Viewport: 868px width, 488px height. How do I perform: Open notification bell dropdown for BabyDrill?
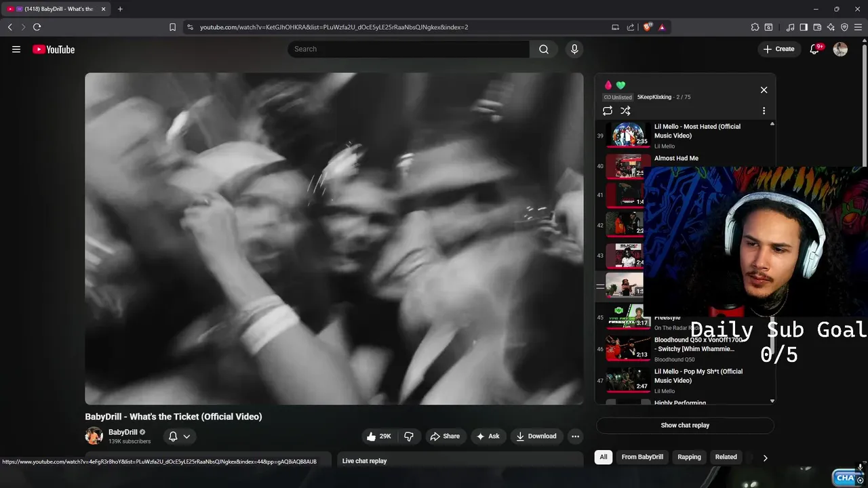(180, 436)
